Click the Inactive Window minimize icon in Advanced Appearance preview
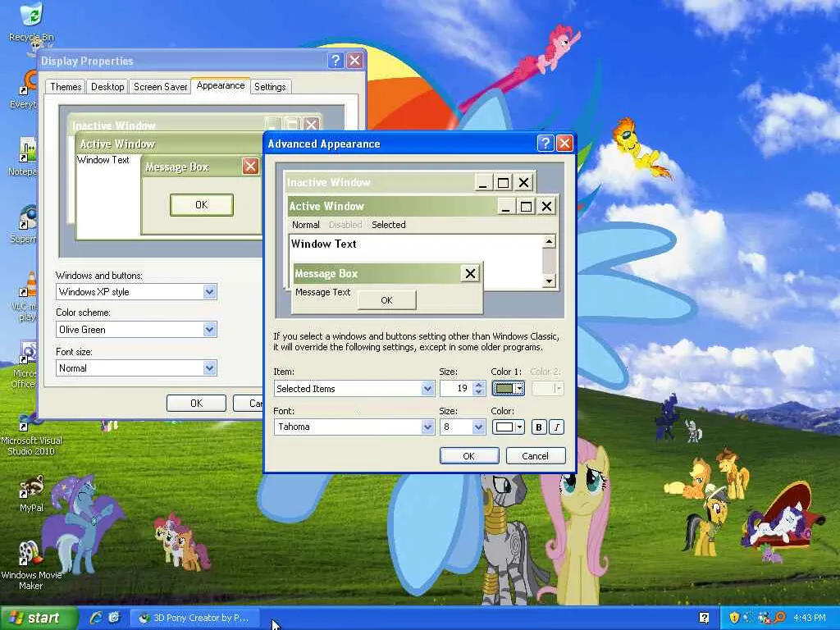 click(483, 183)
